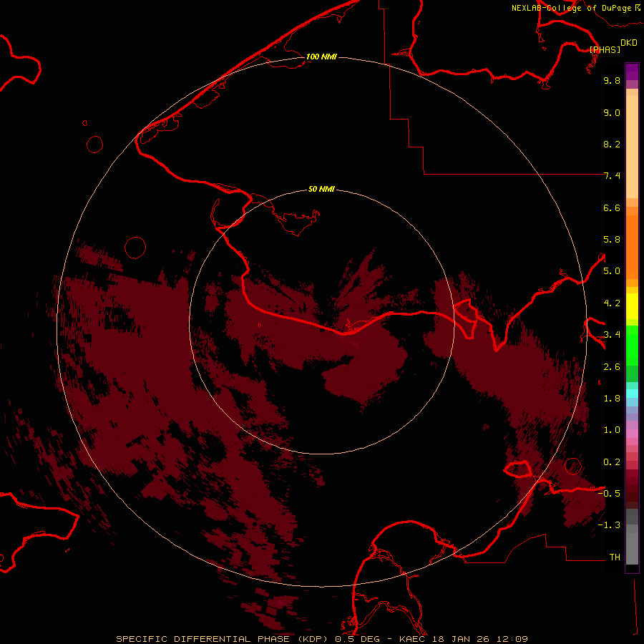Pick the pink segment of the color bar
This screenshot has height=644, width=644.
point(632,434)
